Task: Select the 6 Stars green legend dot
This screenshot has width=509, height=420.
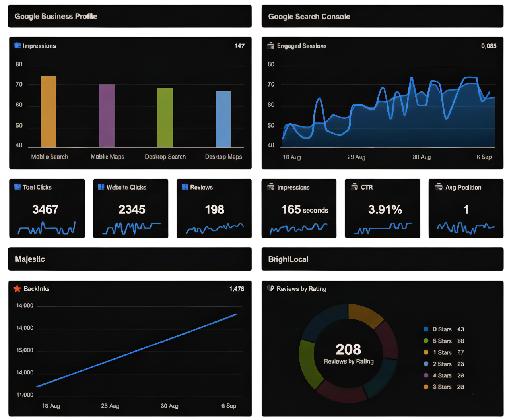Action: [x=426, y=341]
